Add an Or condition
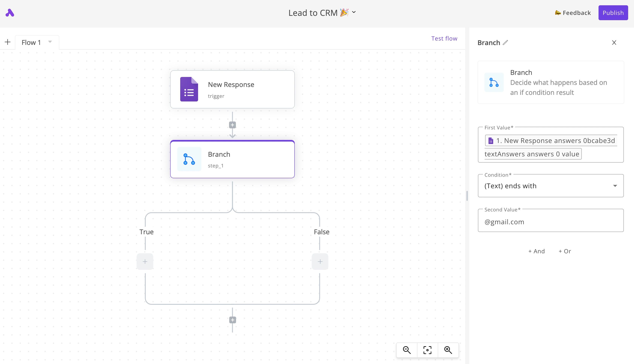The height and width of the screenshot is (364, 634). click(565, 251)
